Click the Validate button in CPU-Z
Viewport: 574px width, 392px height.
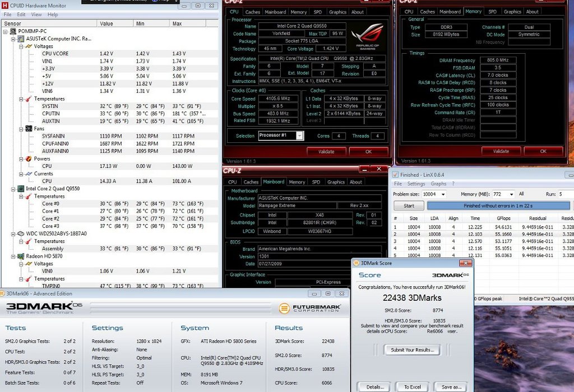(x=326, y=151)
